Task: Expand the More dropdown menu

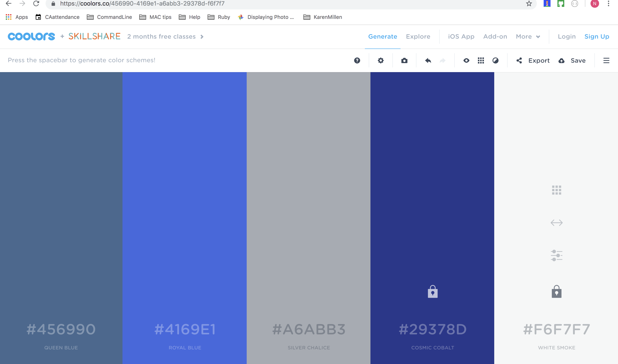Action: click(528, 36)
